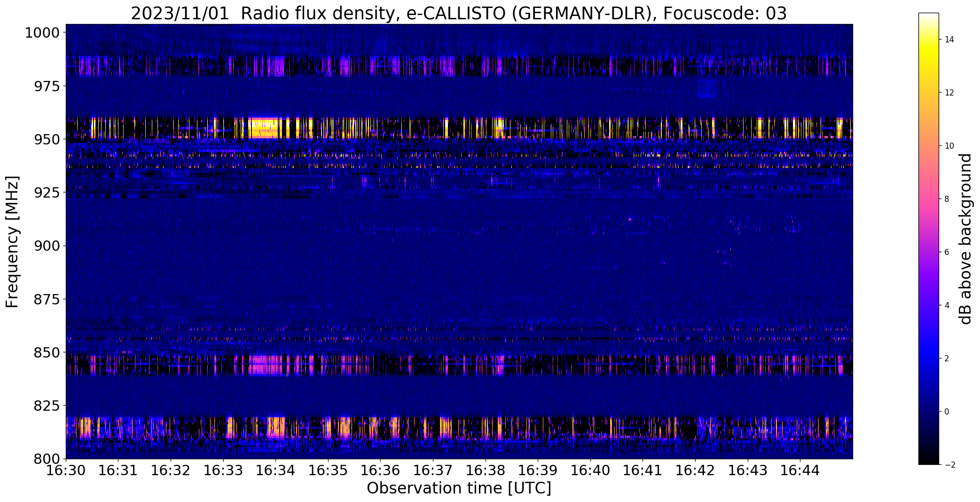Click the colorbar tick label 0
This screenshot has width=980, height=502.
click(x=947, y=412)
